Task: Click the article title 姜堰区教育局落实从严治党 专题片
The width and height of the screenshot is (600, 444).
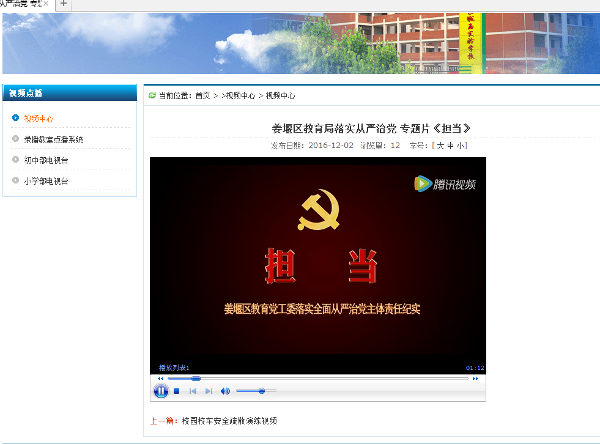Action: pos(370,128)
